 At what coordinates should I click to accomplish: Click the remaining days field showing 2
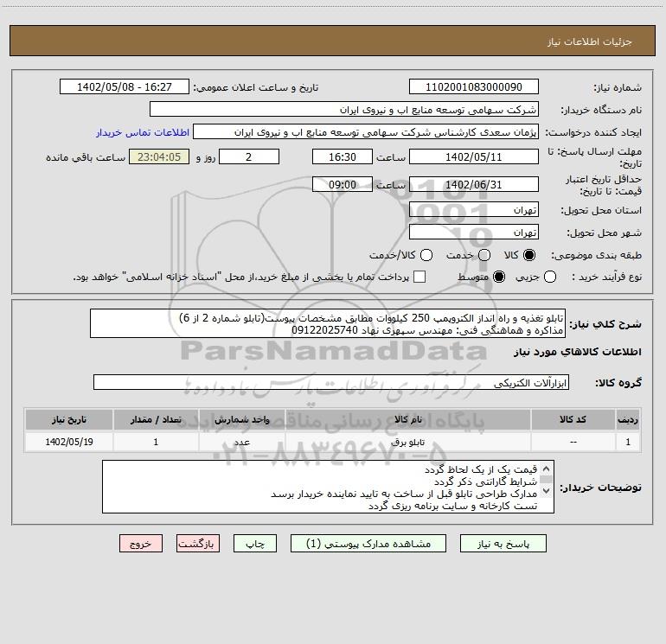249,156
